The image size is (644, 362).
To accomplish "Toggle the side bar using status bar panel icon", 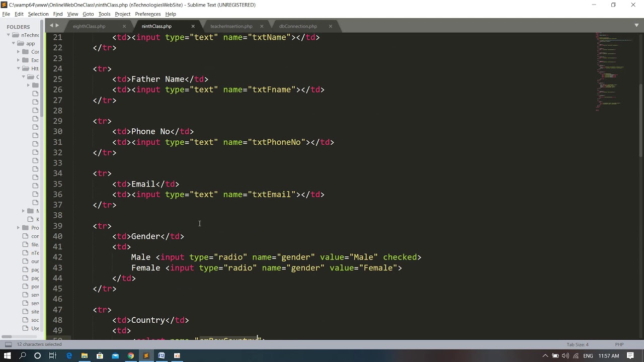I will (x=8, y=344).
